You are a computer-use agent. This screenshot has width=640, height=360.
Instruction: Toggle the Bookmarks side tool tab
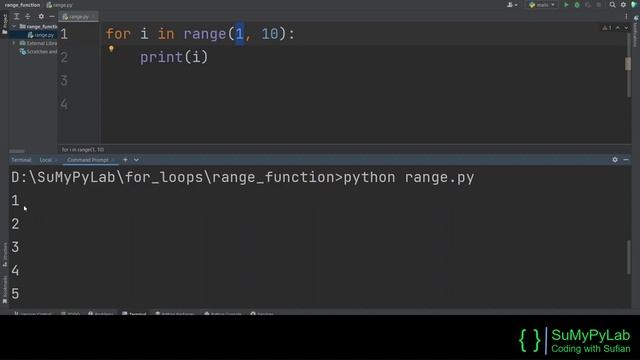4,289
